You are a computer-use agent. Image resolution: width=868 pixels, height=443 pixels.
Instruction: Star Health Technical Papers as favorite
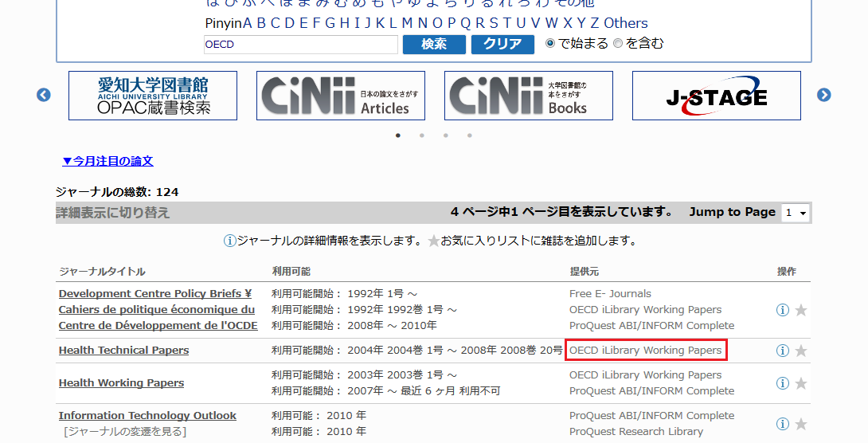tap(801, 351)
